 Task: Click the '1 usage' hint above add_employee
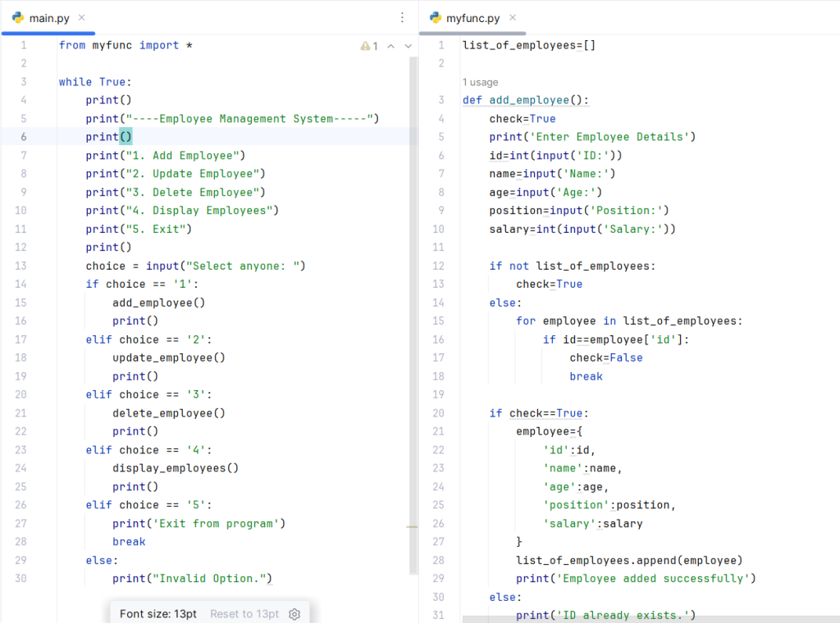(x=480, y=83)
